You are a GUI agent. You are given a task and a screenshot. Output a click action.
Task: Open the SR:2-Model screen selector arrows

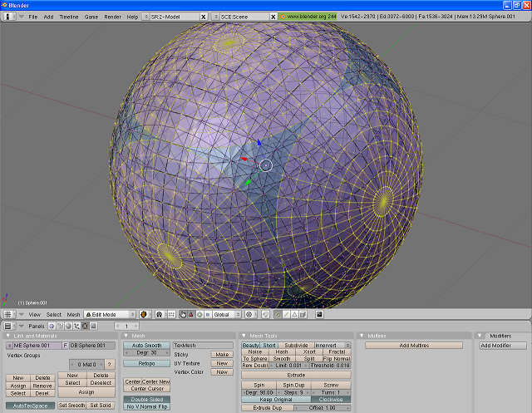(146, 17)
